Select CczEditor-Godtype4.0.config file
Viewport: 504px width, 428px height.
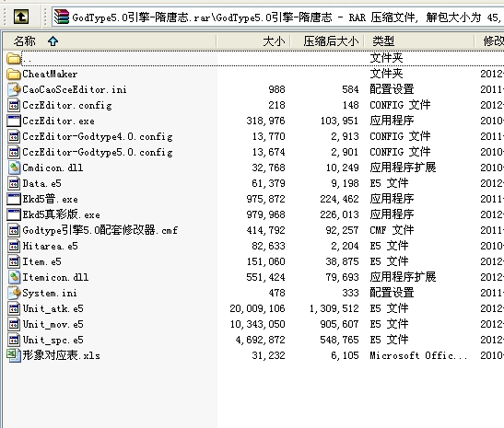tap(98, 137)
